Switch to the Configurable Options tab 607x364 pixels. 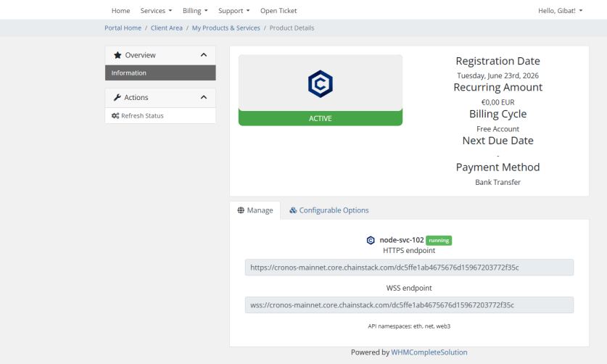tap(329, 210)
